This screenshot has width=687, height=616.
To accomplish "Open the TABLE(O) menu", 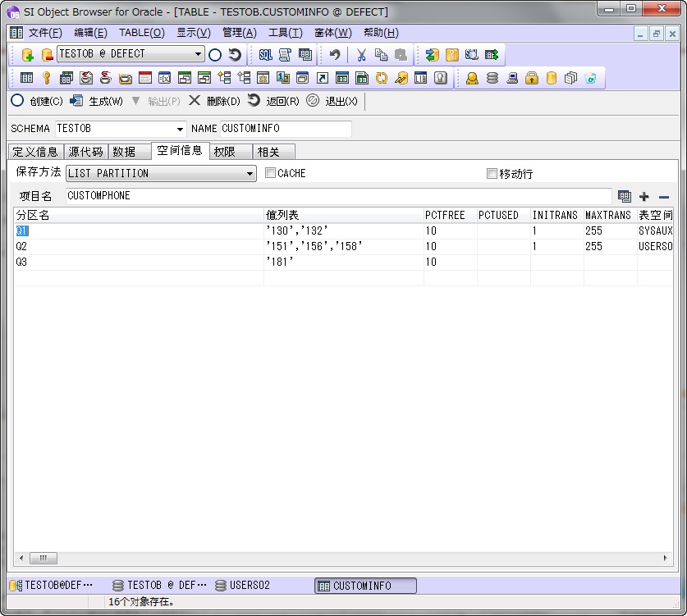I will (142, 33).
